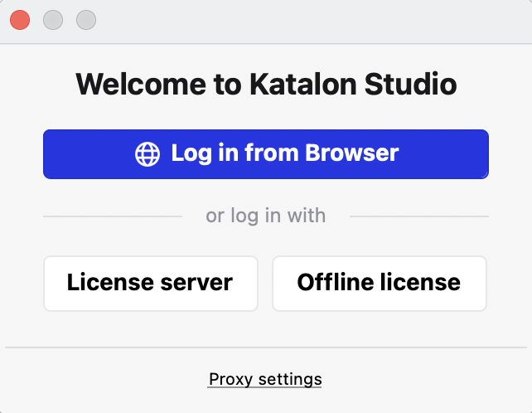Open the Proxy settings link

pos(265,379)
